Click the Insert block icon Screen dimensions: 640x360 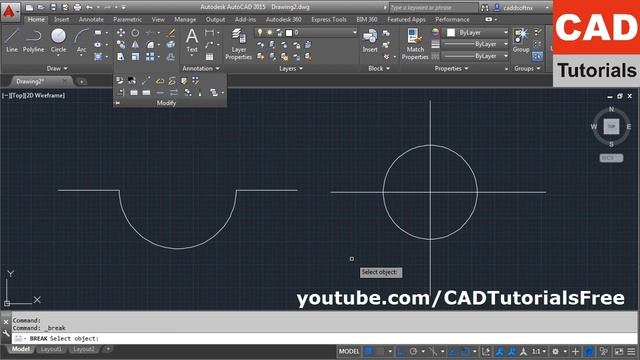(x=370, y=40)
